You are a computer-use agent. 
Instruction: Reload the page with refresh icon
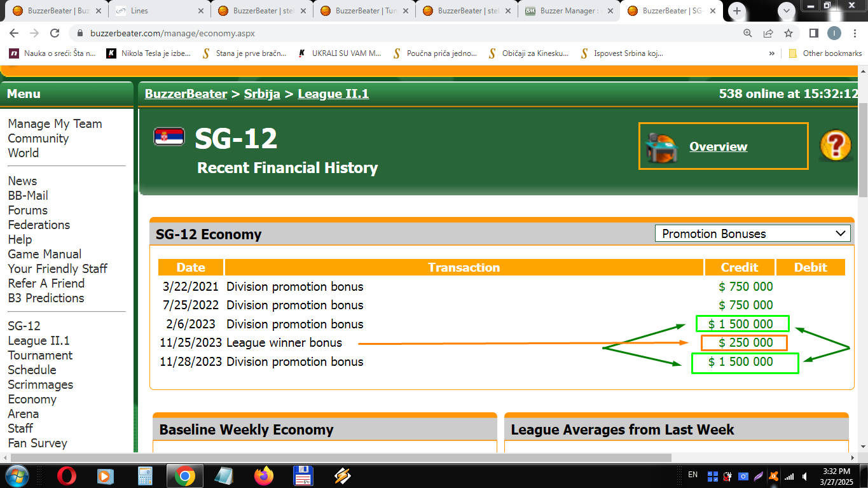click(x=55, y=33)
